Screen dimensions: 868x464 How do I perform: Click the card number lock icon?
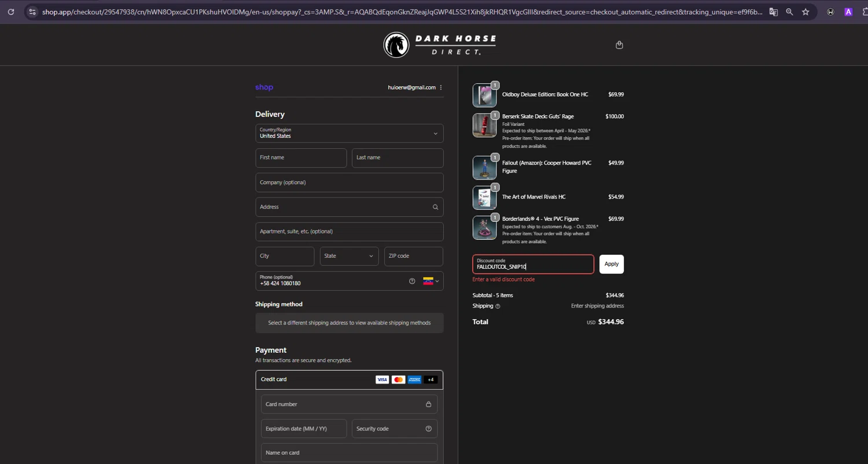(428, 404)
